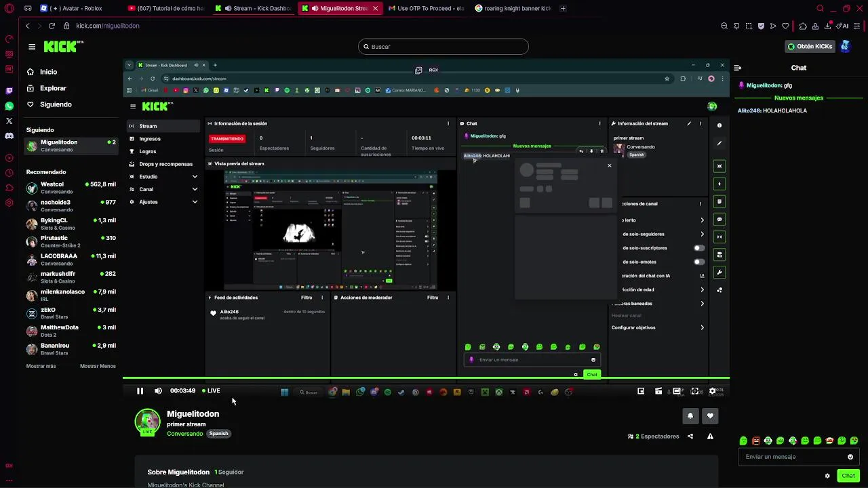Open the Easy Setup sliders icon
868x488 pixels.
coord(857,26)
